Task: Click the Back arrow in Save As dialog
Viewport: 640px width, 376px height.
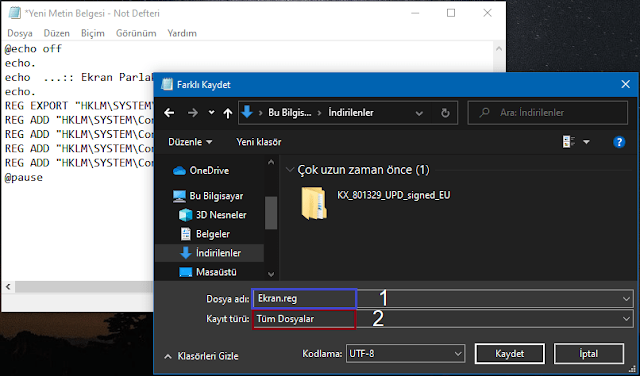Action: [x=169, y=113]
